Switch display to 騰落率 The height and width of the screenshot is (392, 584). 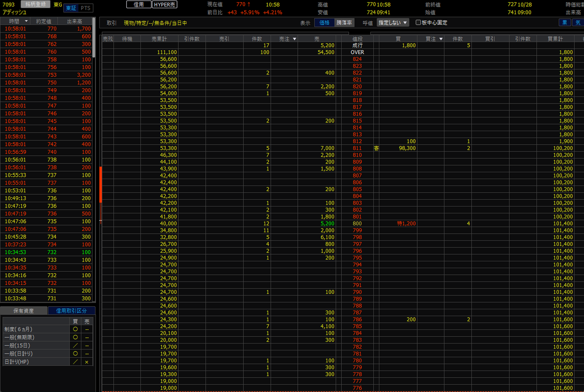pyautogui.click(x=344, y=22)
